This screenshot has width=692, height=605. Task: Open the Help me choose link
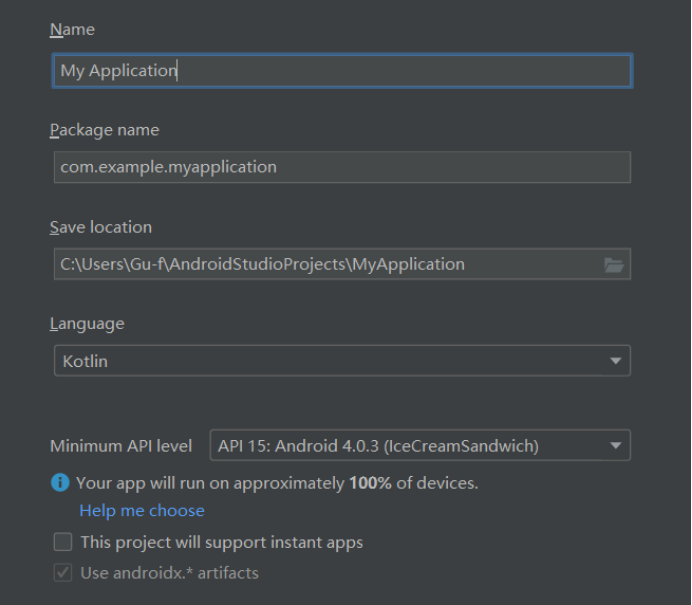142,510
